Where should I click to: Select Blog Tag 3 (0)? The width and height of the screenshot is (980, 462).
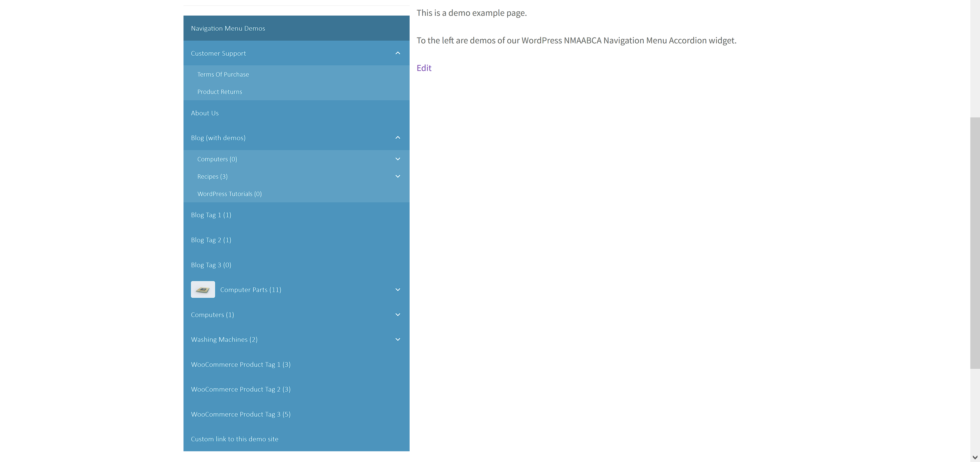pyautogui.click(x=211, y=265)
